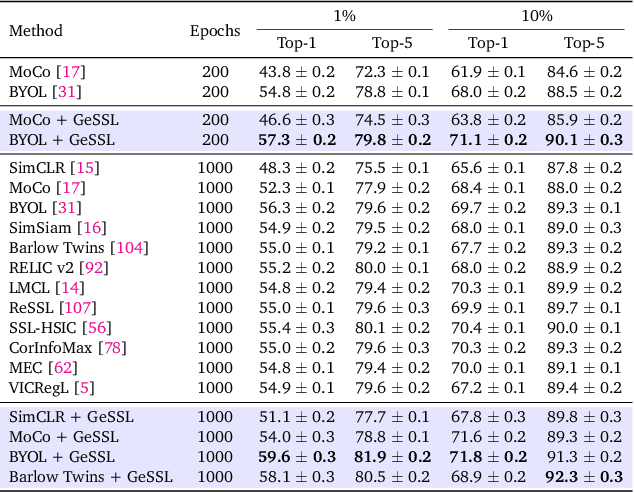The image size is (634, 492).
Task: Open citation 31 in the 200-epoch BYOL row
Action: [69, 91]
